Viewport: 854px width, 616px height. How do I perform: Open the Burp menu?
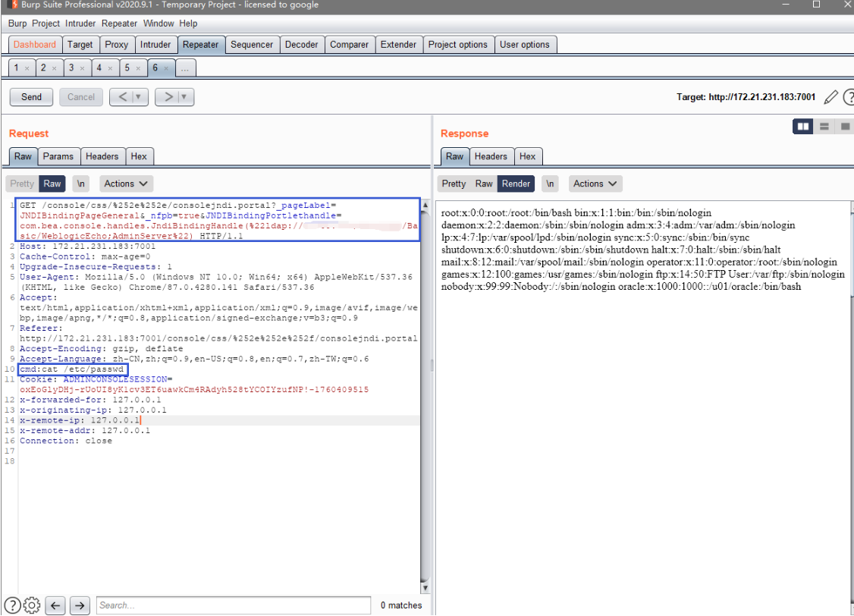17,24
